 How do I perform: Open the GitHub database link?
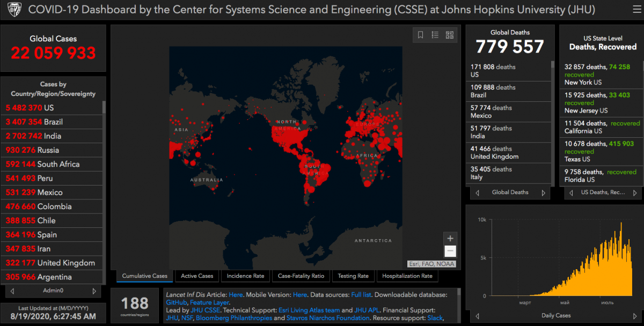(177, 302)
